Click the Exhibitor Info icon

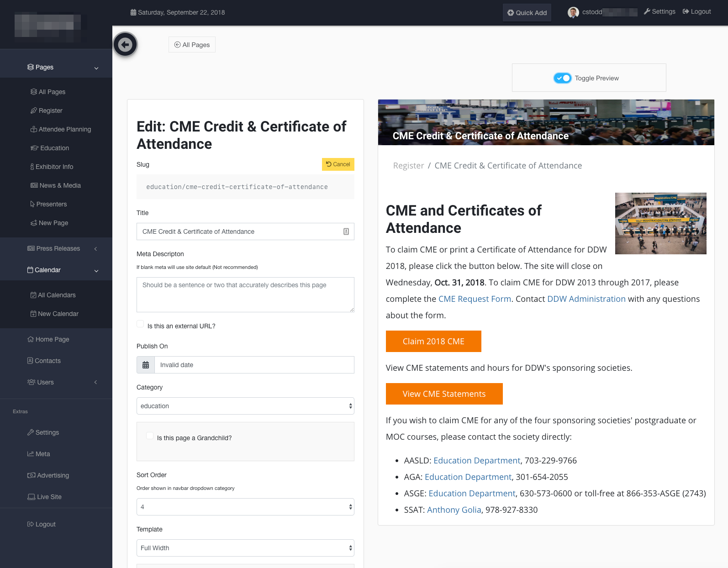[x=32, y=167]
